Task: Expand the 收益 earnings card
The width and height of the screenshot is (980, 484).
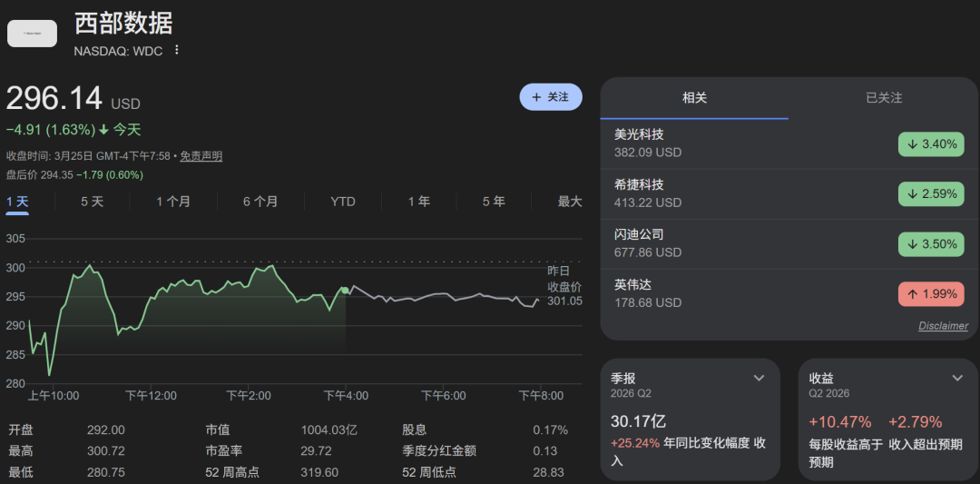Action: coord(957,378)
